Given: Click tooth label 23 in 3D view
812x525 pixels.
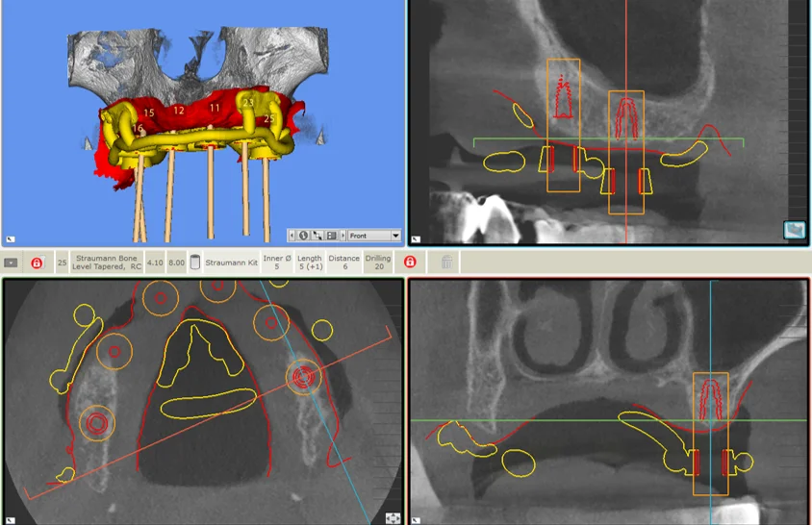Looking at the screenshot, I should tap(248, 102).
